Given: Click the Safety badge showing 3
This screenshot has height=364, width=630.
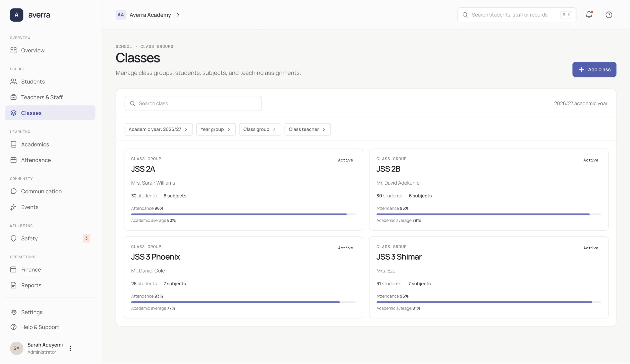Looking at the screenshot, I should [86, 238].
